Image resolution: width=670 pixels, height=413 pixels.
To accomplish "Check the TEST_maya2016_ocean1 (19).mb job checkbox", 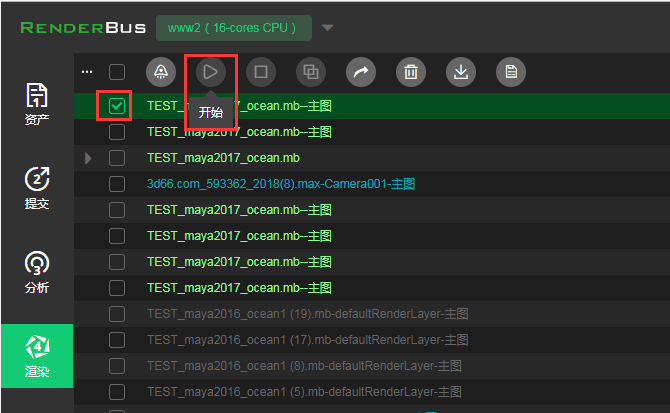I will tap(117, 314).
